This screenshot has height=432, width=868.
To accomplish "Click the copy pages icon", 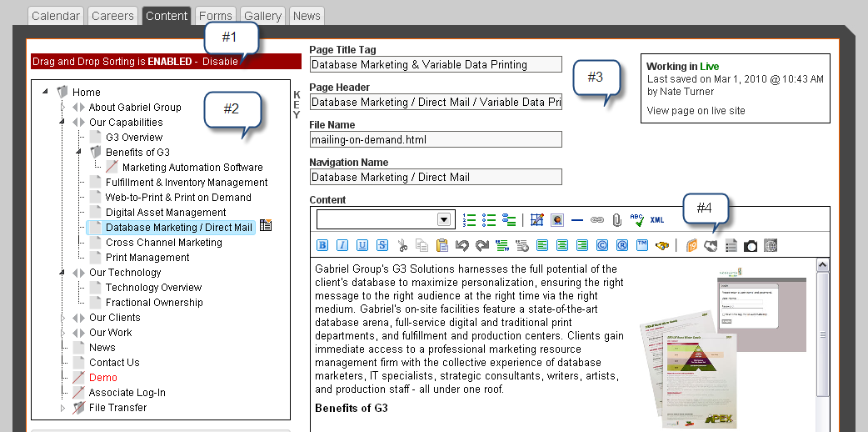I will coord(422,245).
